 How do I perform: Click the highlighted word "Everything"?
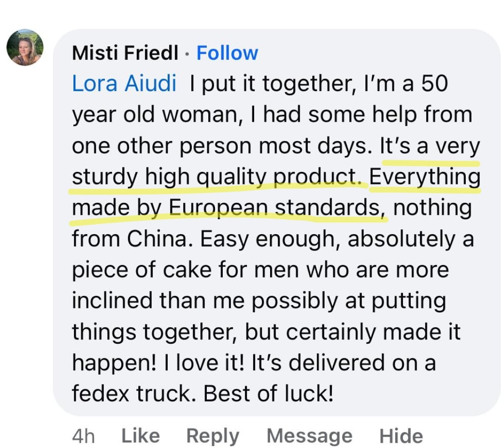(x=425, y=177)
